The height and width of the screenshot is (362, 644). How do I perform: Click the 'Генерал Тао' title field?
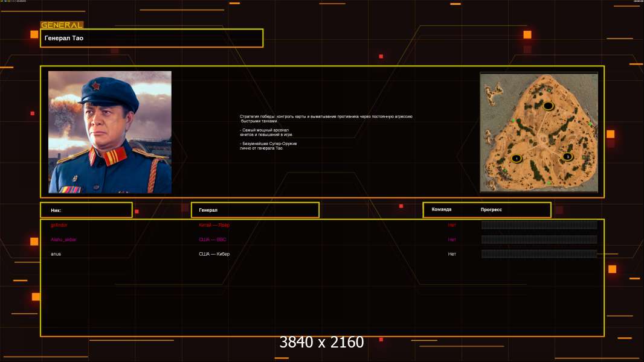coord(152,38)
